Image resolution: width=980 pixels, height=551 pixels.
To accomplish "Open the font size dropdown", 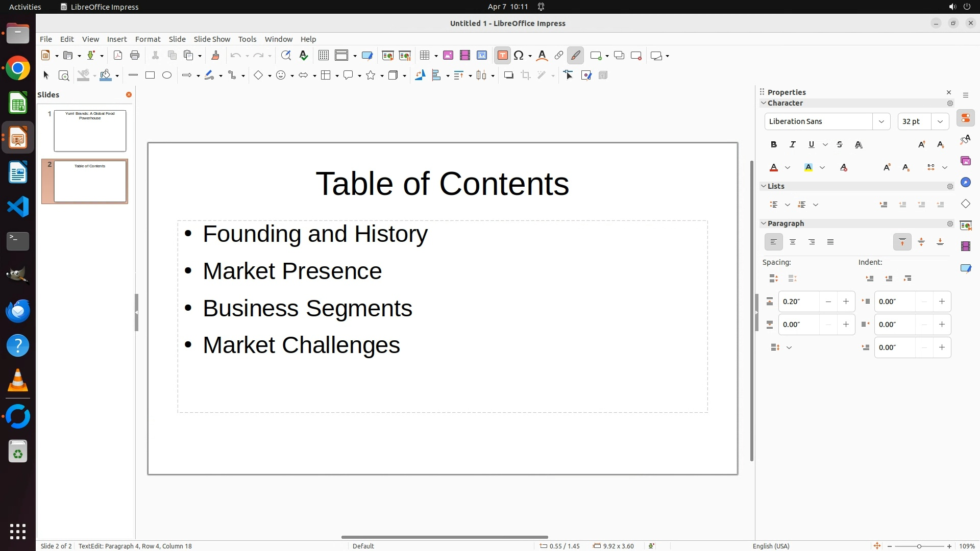I will click(940, 121).
